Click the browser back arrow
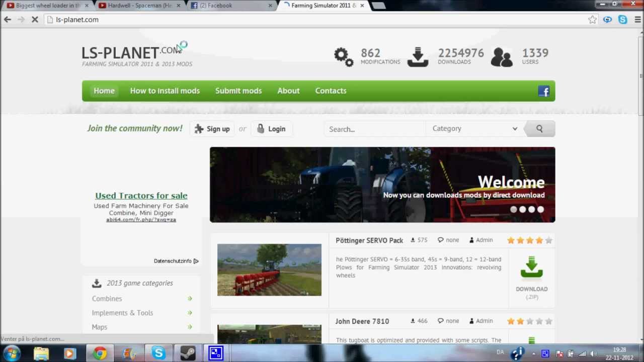644x362 pixels. click(x=7, y=20)
